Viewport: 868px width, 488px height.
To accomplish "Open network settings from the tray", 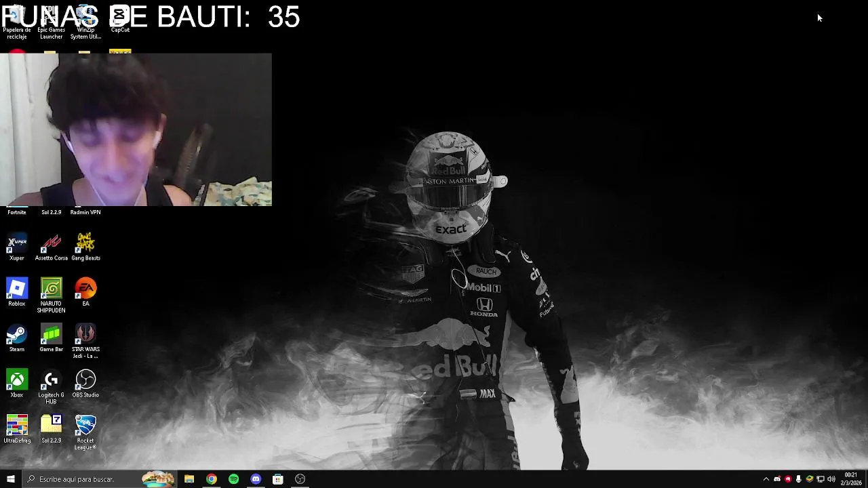I will [821, 479].
